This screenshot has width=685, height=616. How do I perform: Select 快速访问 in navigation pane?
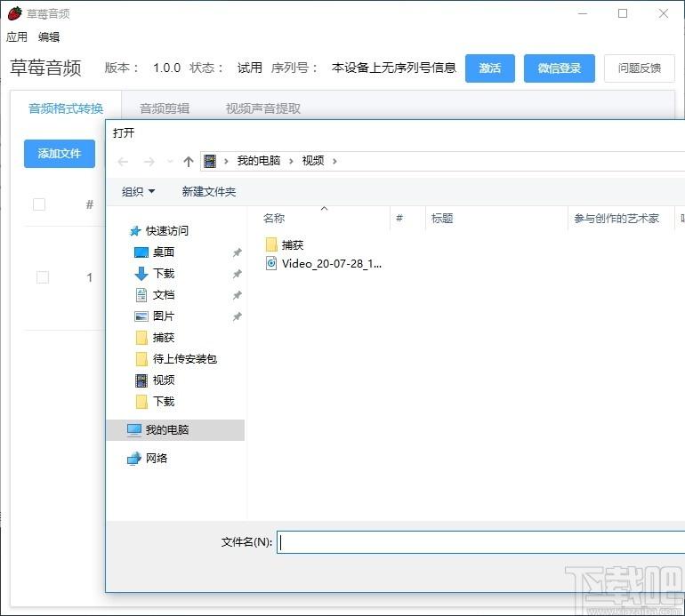pyautogui.click(x=167, y=230)
